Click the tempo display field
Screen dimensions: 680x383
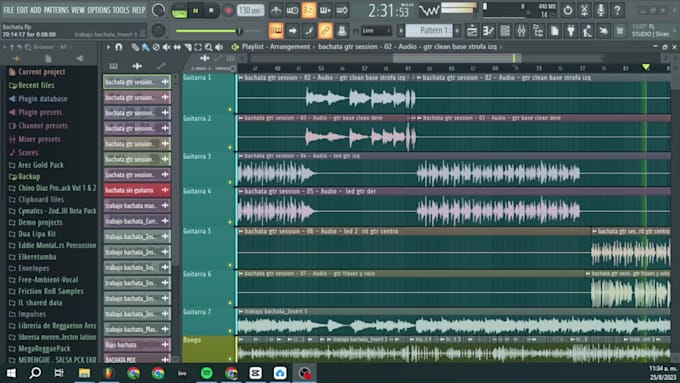pyautogui.click(x=250, y=10)
